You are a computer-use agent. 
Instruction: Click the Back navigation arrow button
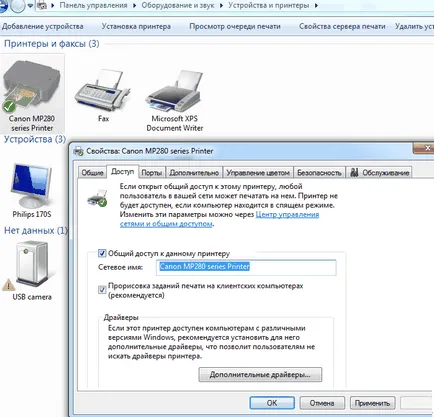point(3,6)
